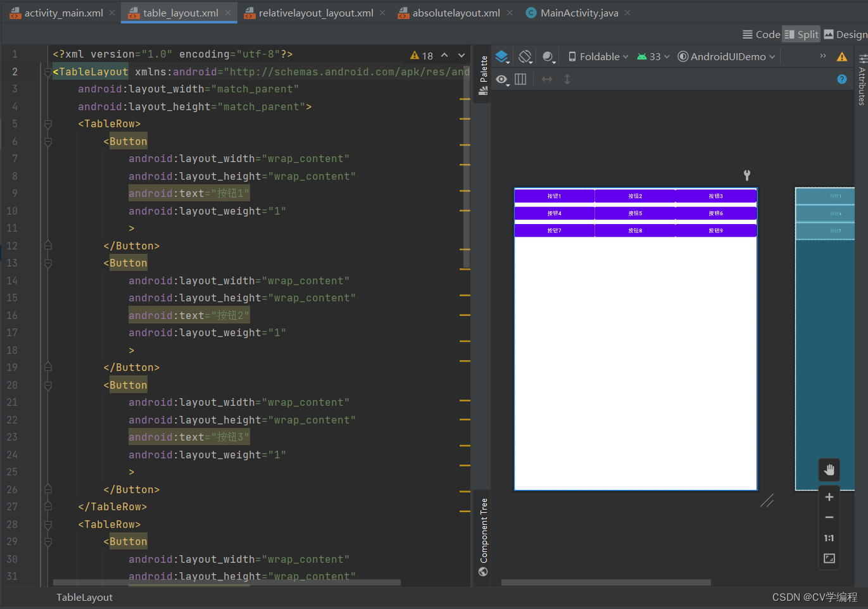Toggle the Attributes side panel
Screen dimensions: 868x609
point(862,80)
